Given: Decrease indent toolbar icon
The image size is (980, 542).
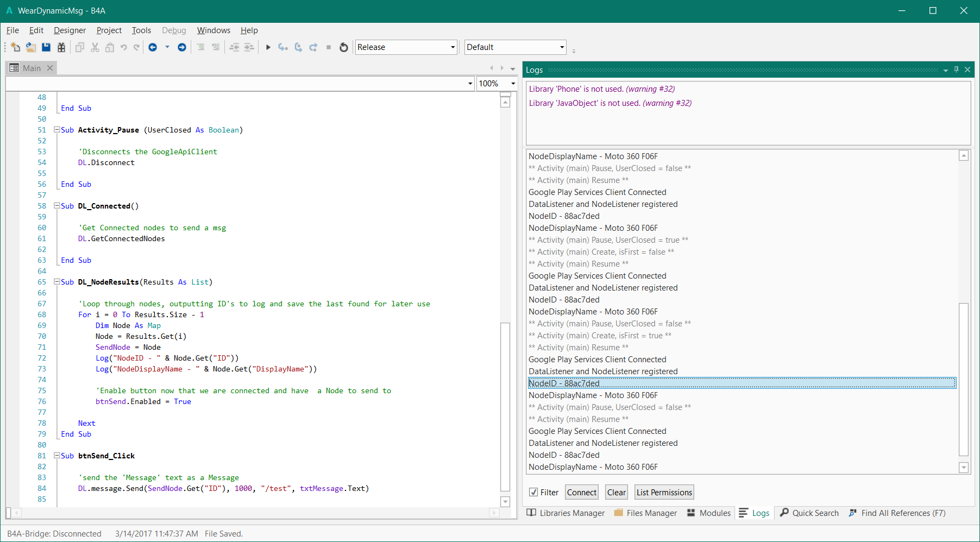Looking at the screenshot, I should pos(234,47).
